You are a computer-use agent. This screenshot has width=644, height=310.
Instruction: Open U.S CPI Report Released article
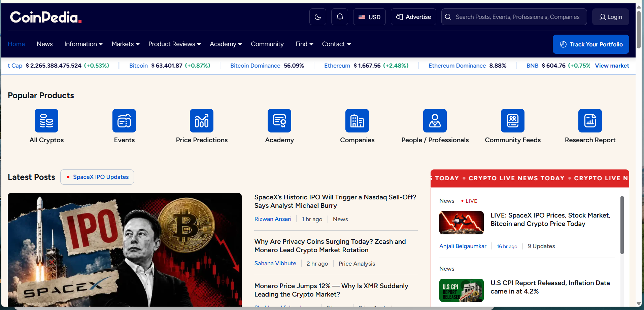[x=550, y=287]
